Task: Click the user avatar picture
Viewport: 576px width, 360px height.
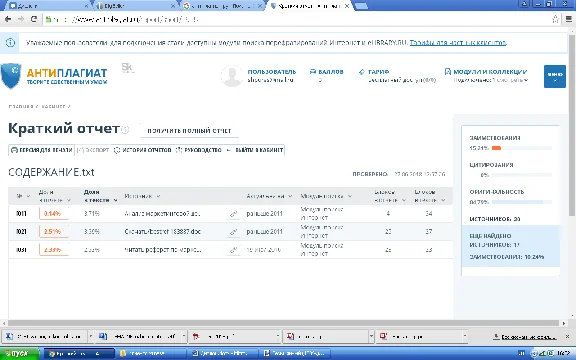Action: [x=232, y=76]
